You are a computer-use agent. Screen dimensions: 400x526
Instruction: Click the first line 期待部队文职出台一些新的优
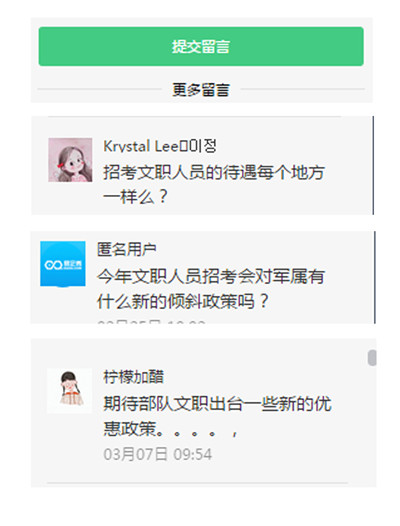(x=217, y=404)
